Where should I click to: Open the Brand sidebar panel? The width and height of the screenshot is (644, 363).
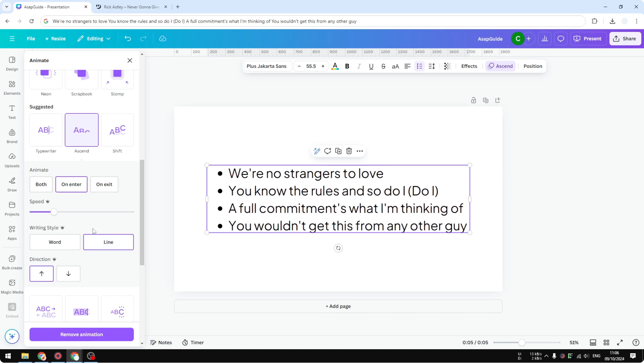click(x=12, y=136)
